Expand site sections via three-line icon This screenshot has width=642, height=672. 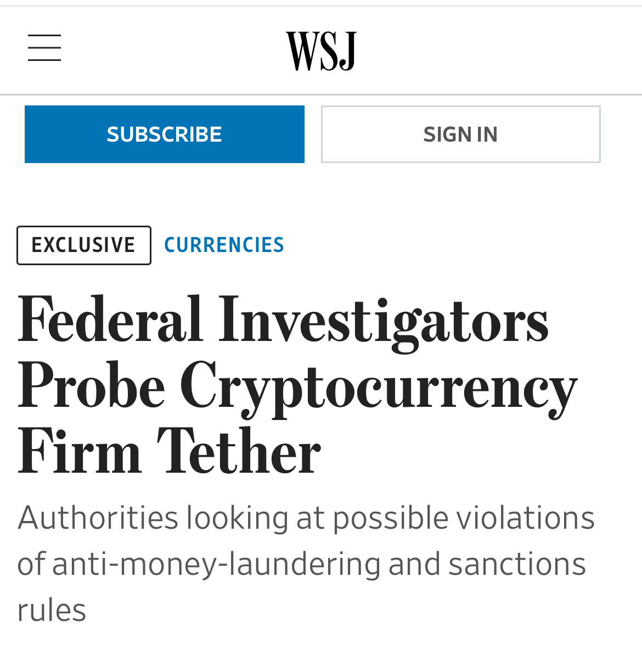[44, 48]
